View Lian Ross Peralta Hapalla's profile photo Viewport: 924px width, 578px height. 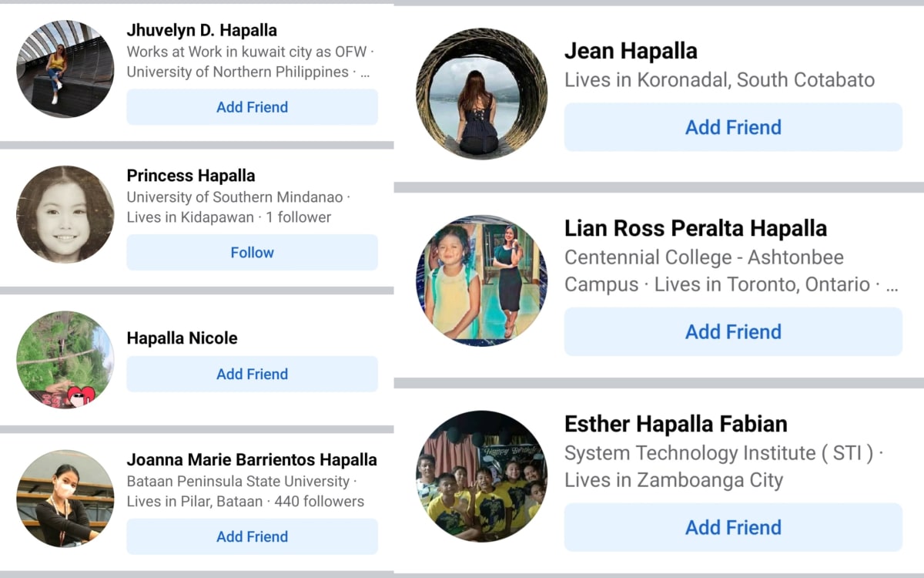pos(482,281)
